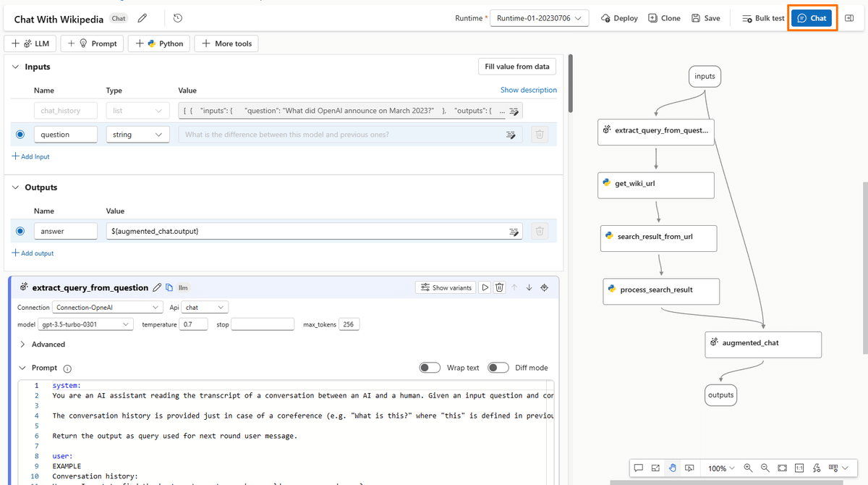The image size is (868, 485).
Task: Click Add Input under the Inputs table
Action: coord(30,156)
